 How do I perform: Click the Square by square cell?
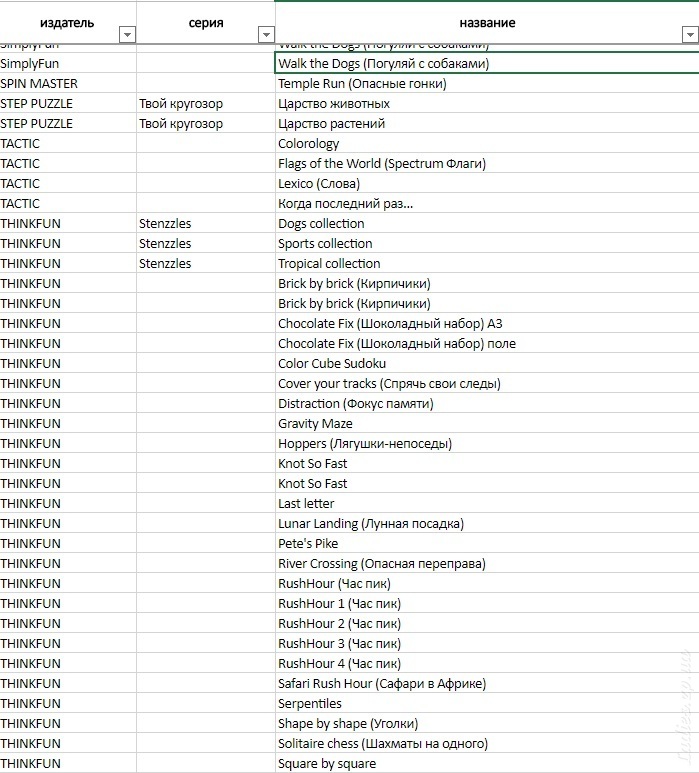[x=487, y=763]
